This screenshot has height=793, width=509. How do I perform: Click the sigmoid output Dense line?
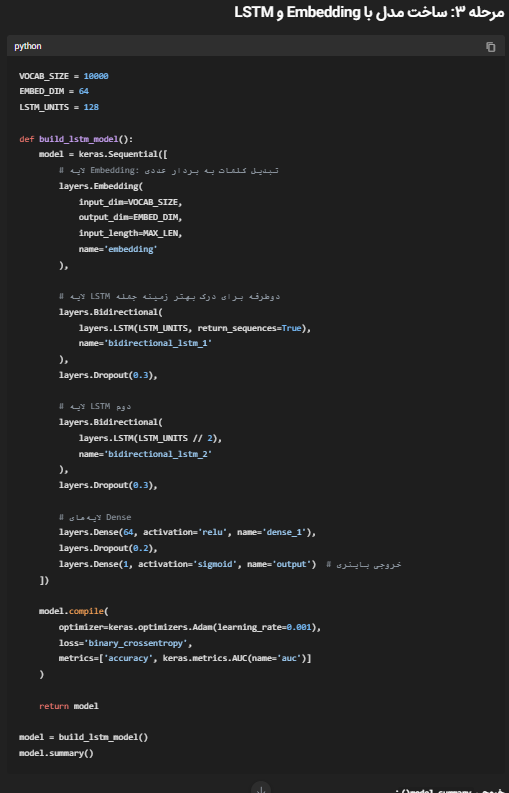pyautogui.click(x=187, y=564)
